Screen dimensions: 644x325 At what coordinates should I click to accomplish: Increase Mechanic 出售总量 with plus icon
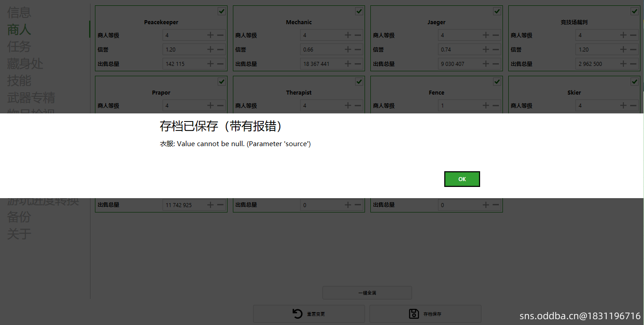(348, 64)
